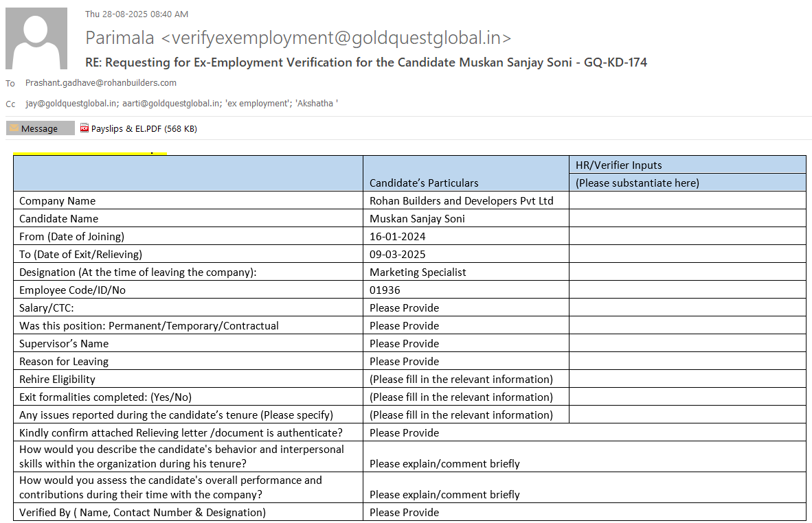Click HR/Verifier input cell for Rehire Eligibility
Screen dimensions: 812x523
pos(687,380)
